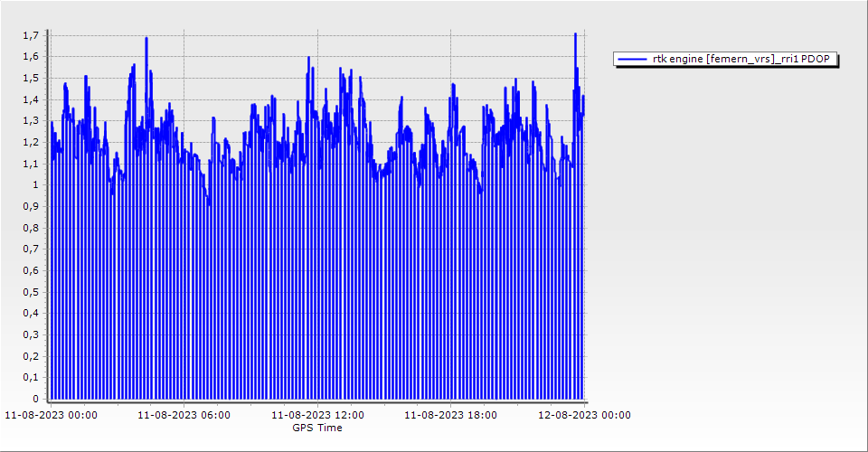The width and height of the screenshot is (868, 452).
Task: Select the rtk engine PDOP legend label
Action: (741, 59)
